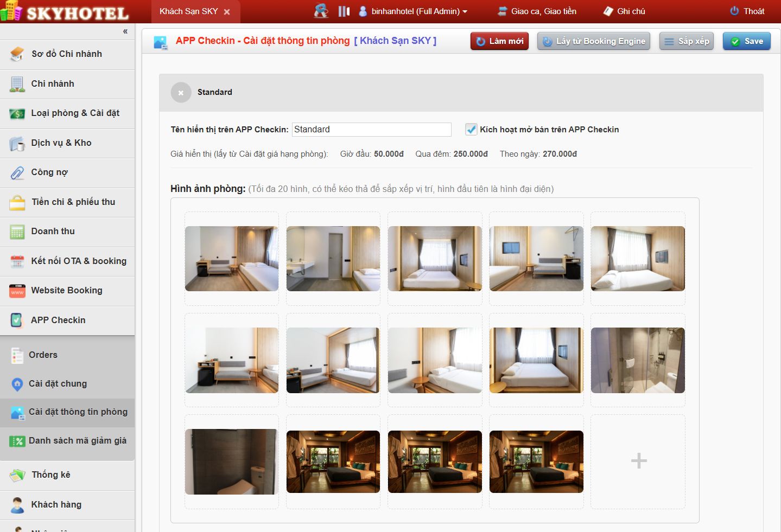
Task: Click Lấy từ Booking Engine button
Action: pos(594,41)
